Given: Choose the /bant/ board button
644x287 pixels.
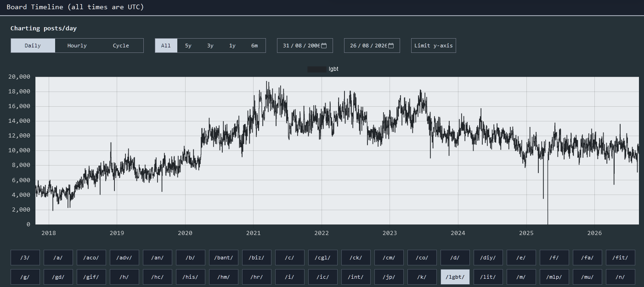Looking at the screenshot, I should [224, 258].
